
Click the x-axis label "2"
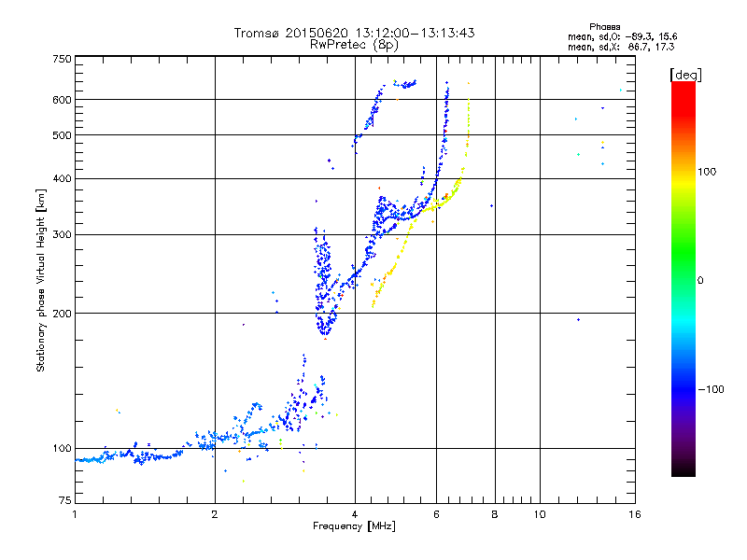(215, 514)
